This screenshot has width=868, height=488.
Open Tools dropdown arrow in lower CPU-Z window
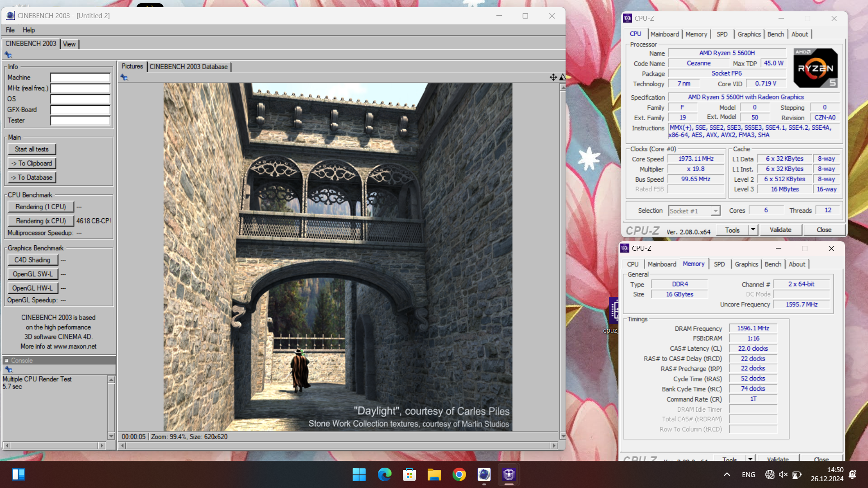(750, 459)
